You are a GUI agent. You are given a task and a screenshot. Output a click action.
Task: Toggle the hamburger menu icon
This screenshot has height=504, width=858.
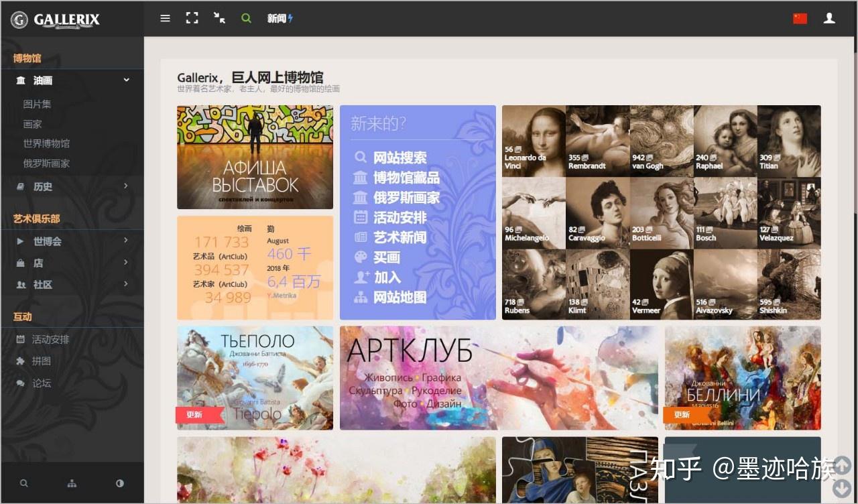coord(165,19)
